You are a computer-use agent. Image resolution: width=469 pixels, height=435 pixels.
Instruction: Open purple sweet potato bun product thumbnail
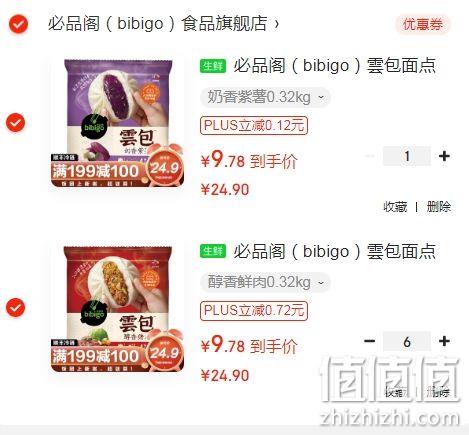[x=117, y=123]
